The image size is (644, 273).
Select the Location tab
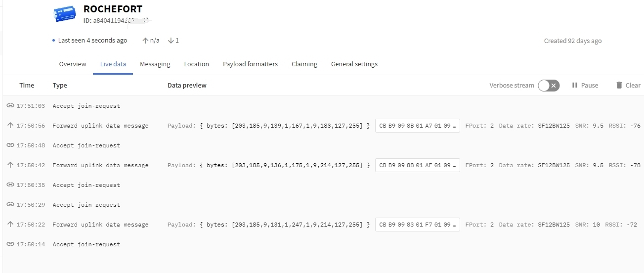coord(196,64)
